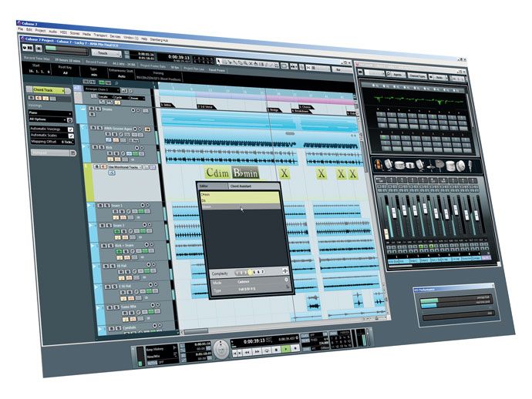
Task: Mute the Cymbals track
Action: pyautogui.click(x=110, y=328)
